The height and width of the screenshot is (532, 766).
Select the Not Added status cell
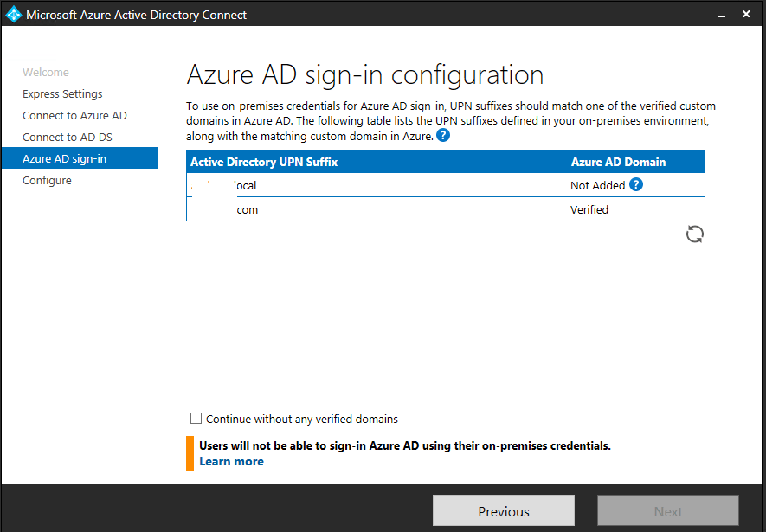tap(597, 185)
